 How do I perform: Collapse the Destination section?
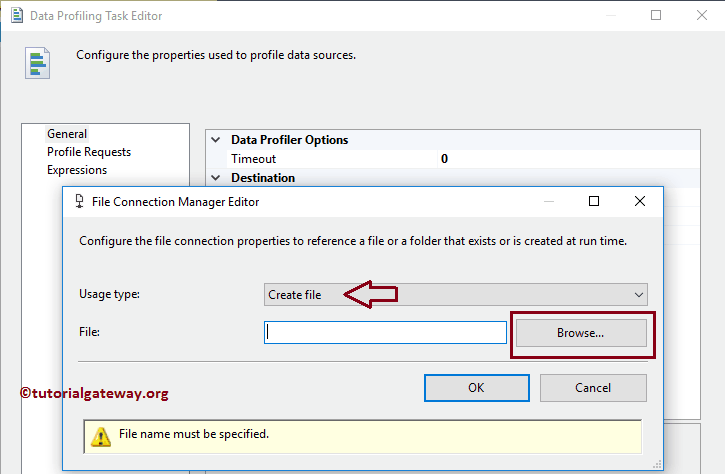(x=215, y=178)
